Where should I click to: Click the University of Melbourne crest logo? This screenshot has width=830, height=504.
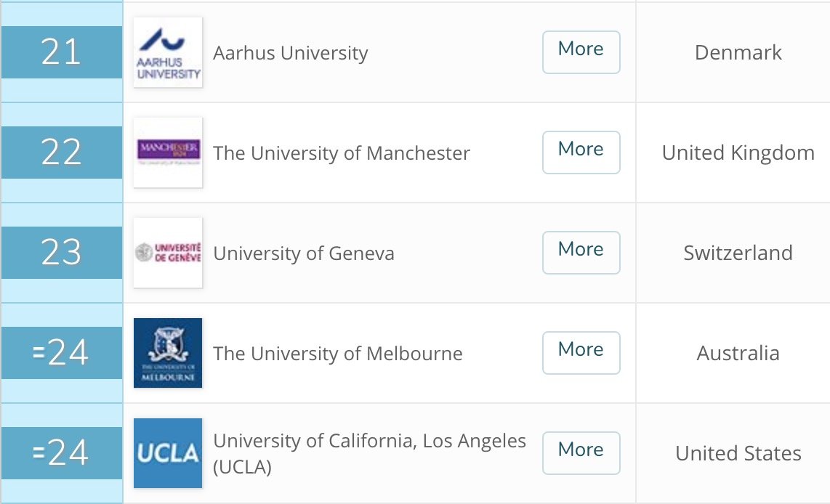pos(168,353)
